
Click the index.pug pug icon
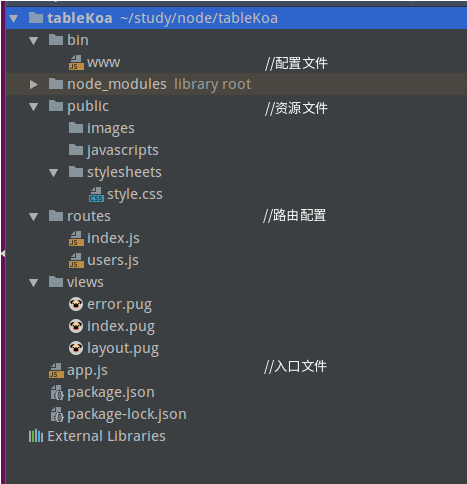pyautogui.click(x=76, y=326)
